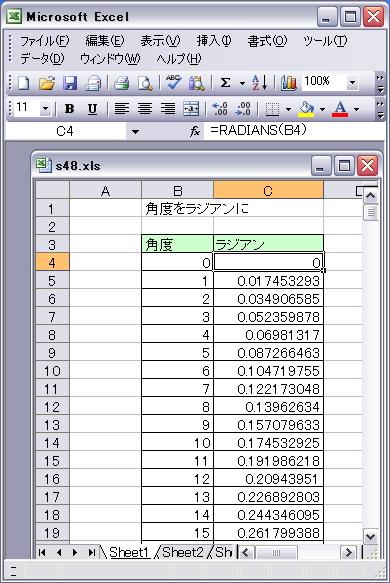Decrease decimal places icon
The width and height of the screenshot is (390, 583).
[243, 109]
